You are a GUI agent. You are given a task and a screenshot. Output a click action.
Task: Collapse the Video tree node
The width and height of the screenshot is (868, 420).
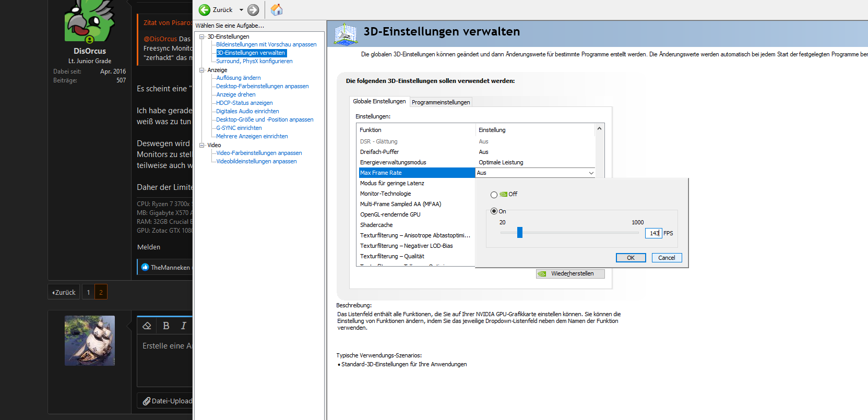(202, 145)
